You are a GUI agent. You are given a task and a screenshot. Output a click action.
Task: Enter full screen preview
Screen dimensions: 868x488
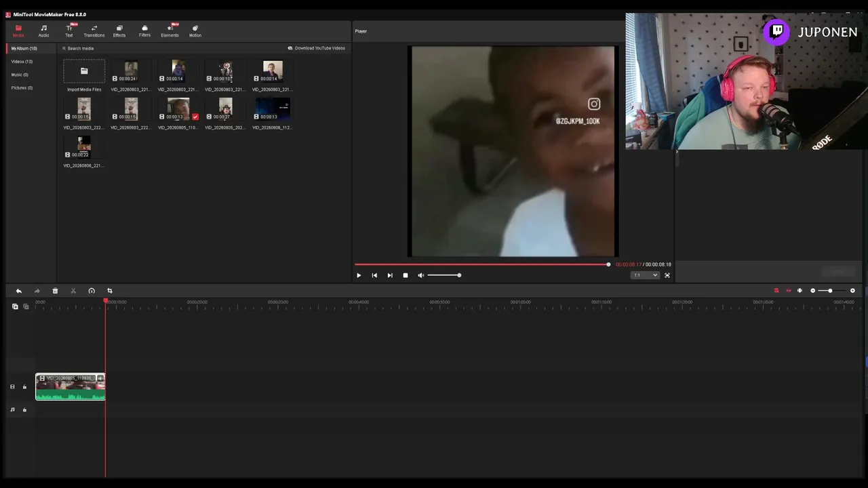(667, 275)
